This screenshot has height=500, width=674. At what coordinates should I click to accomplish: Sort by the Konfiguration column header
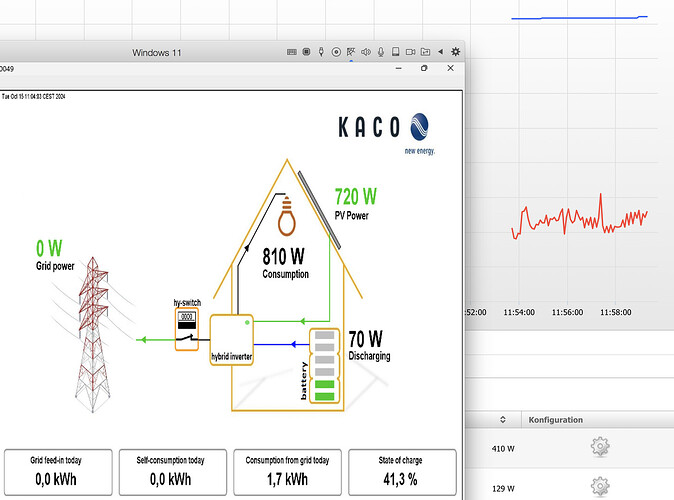555,420
